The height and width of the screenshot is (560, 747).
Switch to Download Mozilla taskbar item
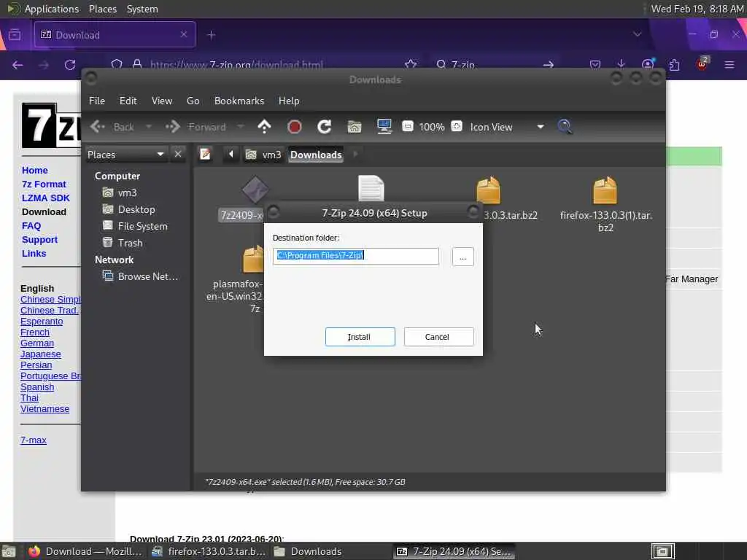coord(86,551)
